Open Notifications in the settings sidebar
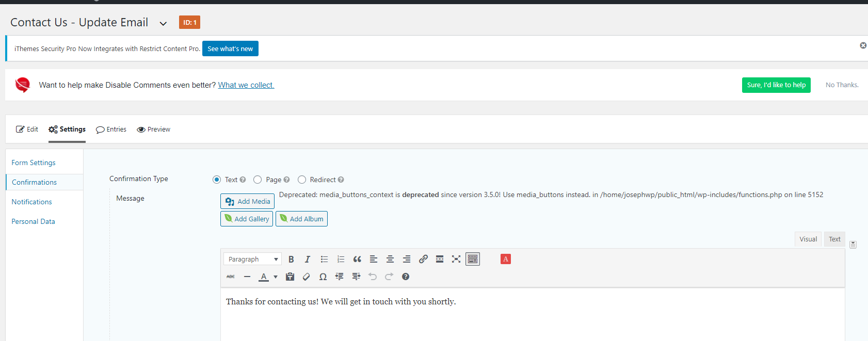Image resolution: width=868 pixels, height=341 pixels. (32, 202)
